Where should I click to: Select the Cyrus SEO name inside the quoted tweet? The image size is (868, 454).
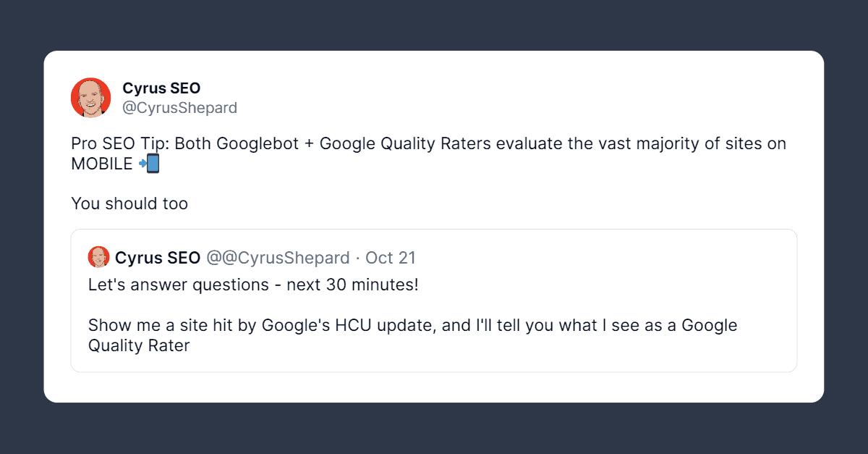[x=158, y=258]
